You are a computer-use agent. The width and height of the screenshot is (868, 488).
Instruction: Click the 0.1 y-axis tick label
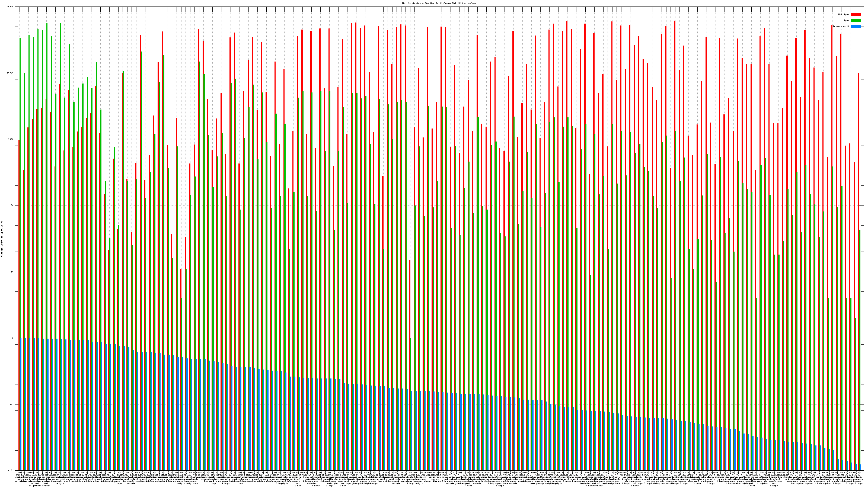click(12, 404)
